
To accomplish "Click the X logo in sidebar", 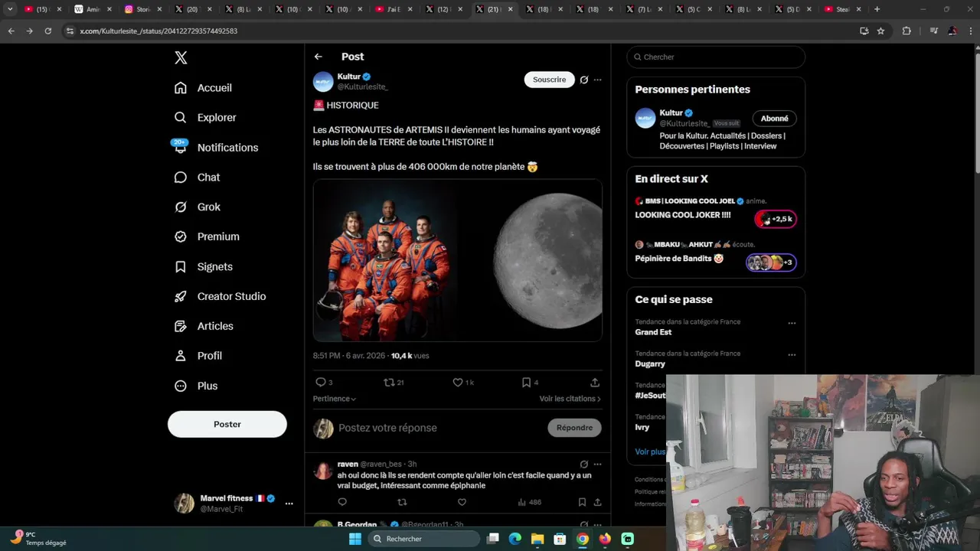I will pyautogui.click(x=181, y=57).
